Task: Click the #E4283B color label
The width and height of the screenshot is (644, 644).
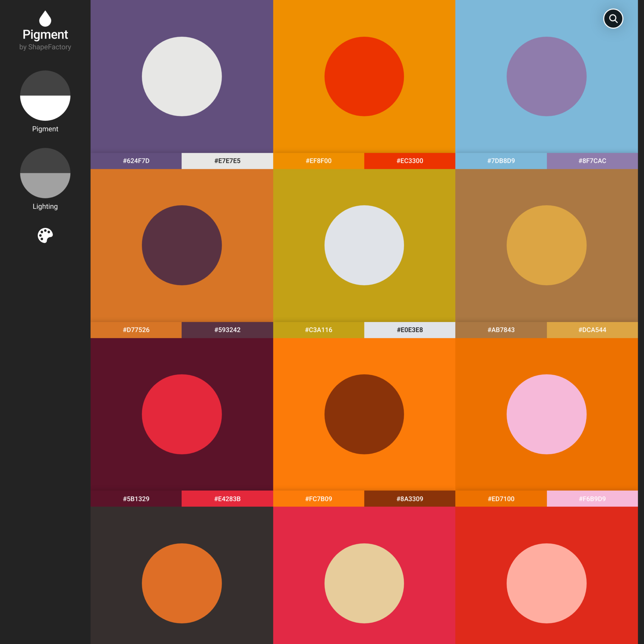Action: click(227, 499)
